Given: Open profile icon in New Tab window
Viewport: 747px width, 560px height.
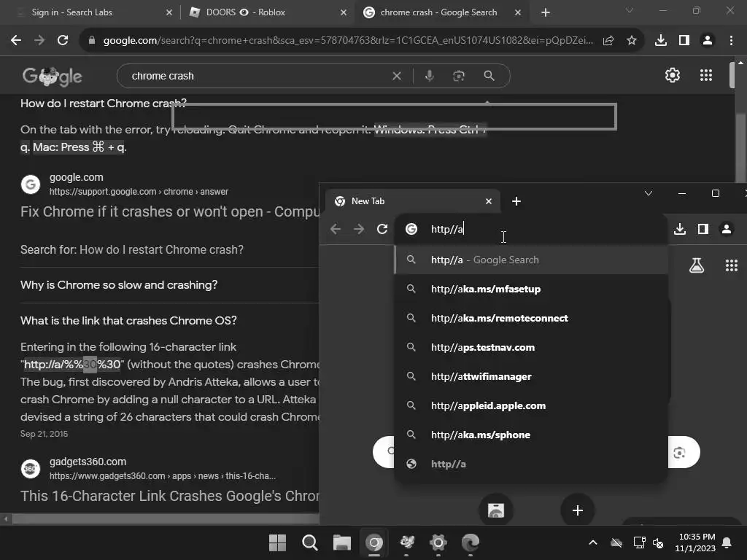Looking at the screenshot, I should click(727, 229).
